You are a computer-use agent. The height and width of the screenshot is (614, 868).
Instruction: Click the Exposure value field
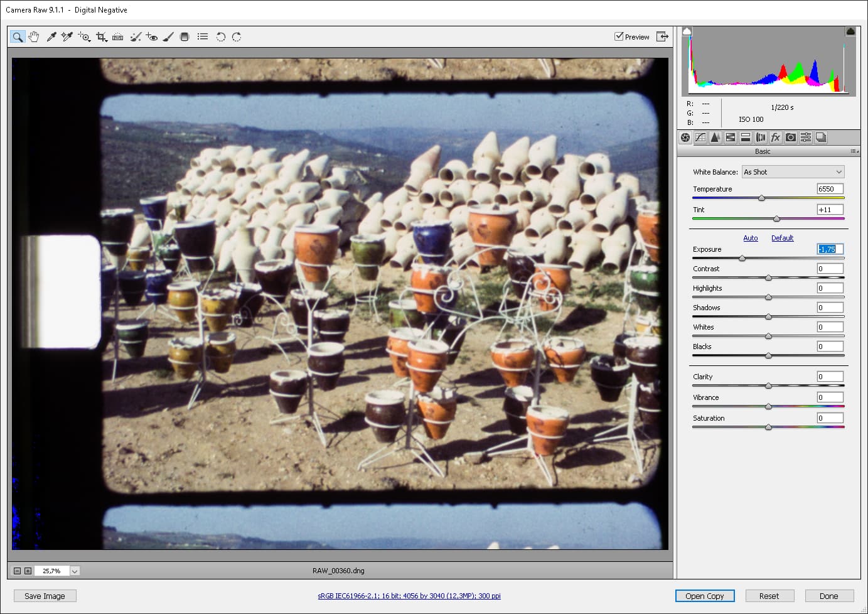click(830, 249)
